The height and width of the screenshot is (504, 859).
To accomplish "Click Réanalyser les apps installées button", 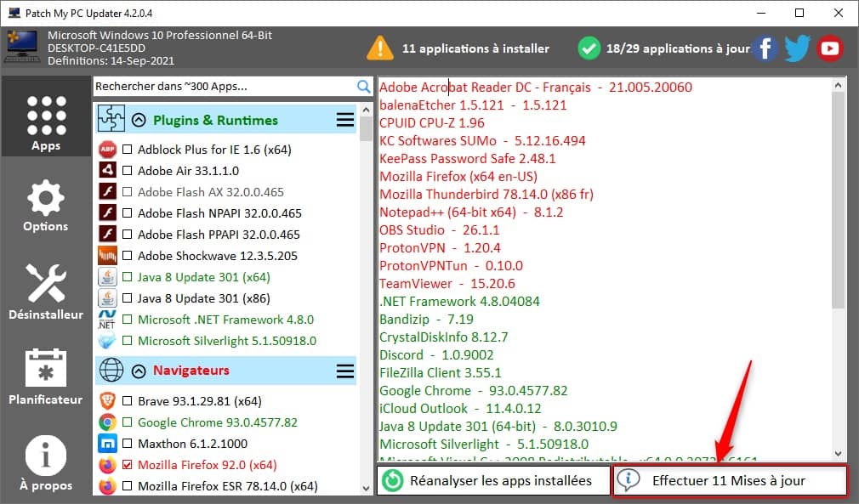I will [493, 480].
